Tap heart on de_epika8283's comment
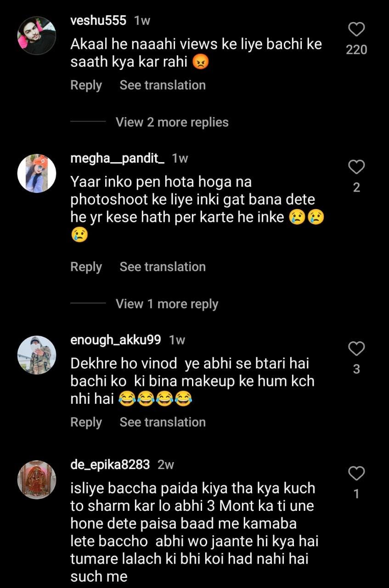 coord(356,474)
